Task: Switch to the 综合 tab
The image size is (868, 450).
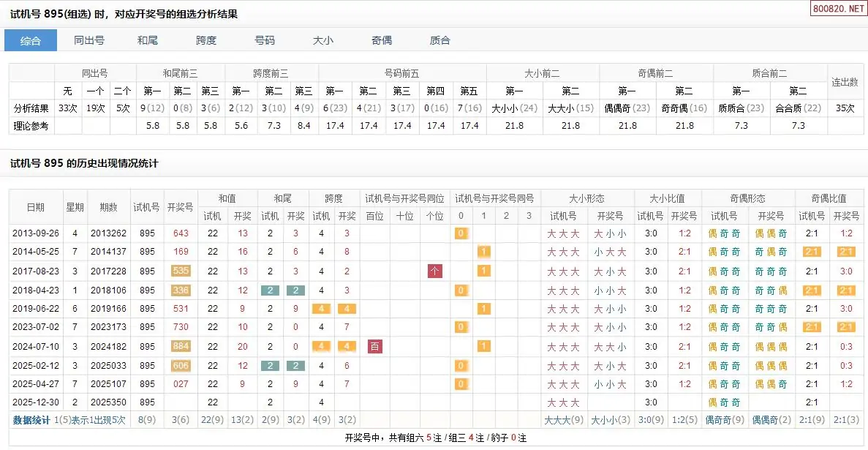Action: (31, 40)
